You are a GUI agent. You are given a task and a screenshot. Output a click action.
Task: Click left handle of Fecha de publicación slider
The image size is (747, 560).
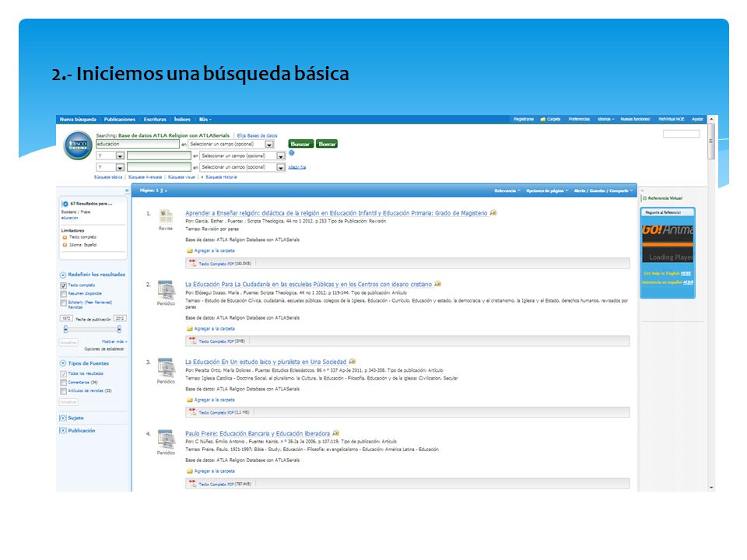pyautogui.click(x=65, y=329)
